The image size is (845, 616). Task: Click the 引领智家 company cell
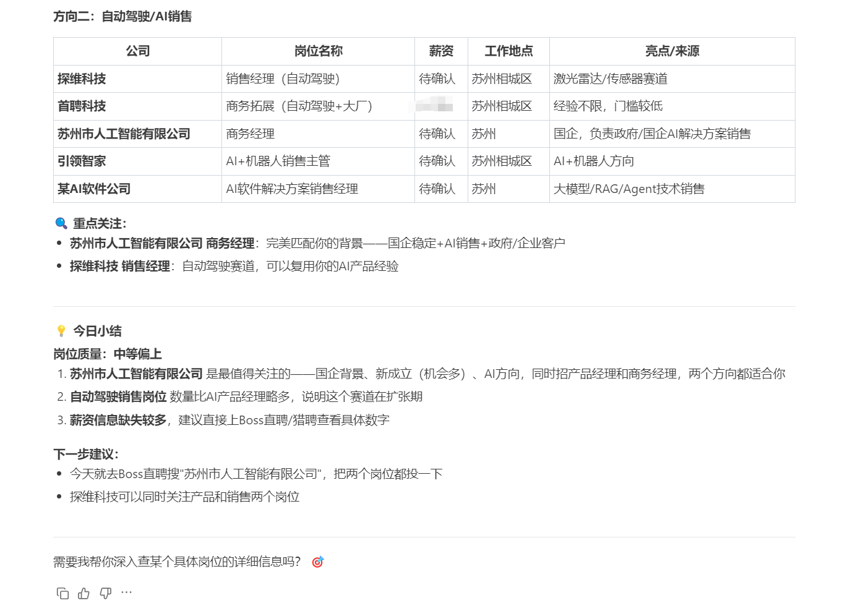click(82, 161)
